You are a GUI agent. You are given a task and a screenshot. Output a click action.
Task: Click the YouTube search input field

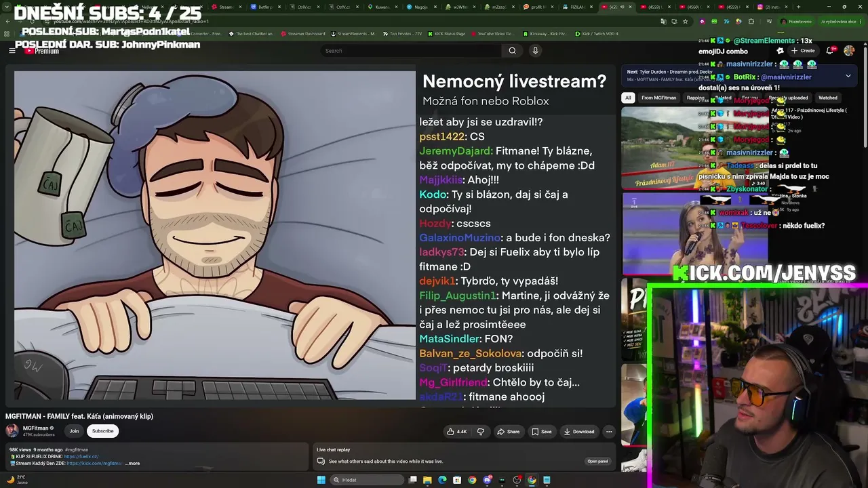point(411,51)
